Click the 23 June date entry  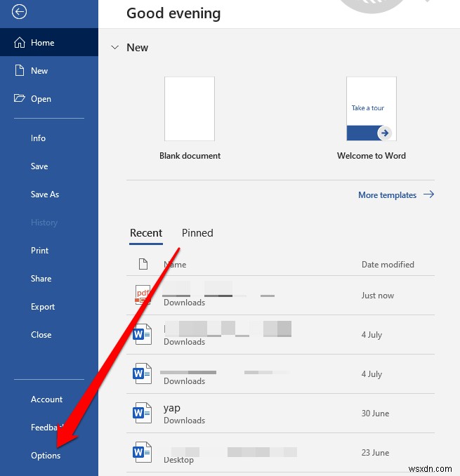point(375,453)
